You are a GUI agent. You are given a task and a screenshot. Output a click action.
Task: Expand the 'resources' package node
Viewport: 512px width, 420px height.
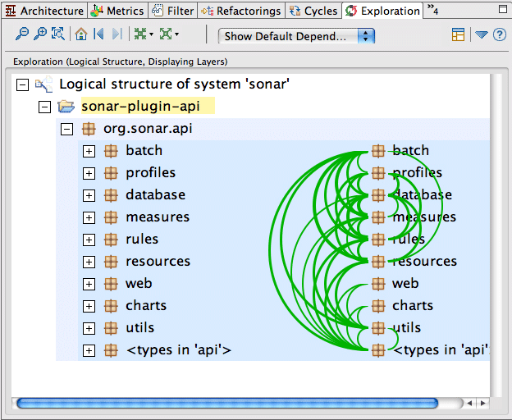89,262
